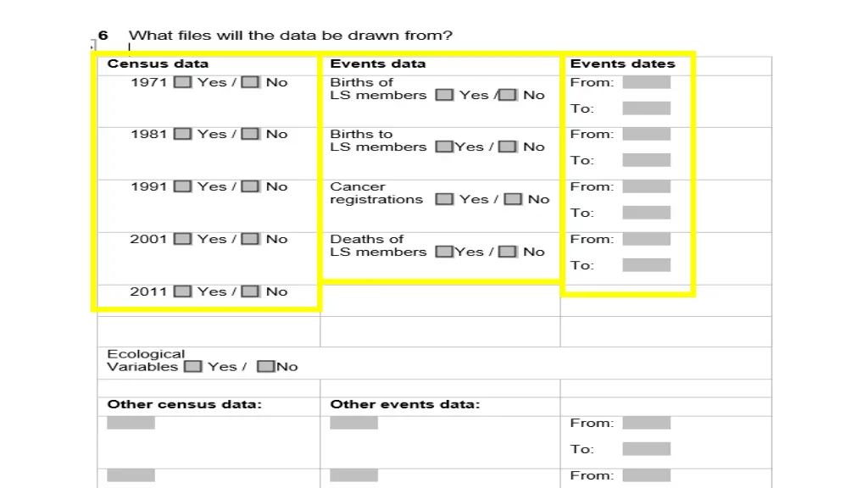Click second Other census data field
Screen dimensions: 868x488
pyautogui.click(x=131, y=475)
